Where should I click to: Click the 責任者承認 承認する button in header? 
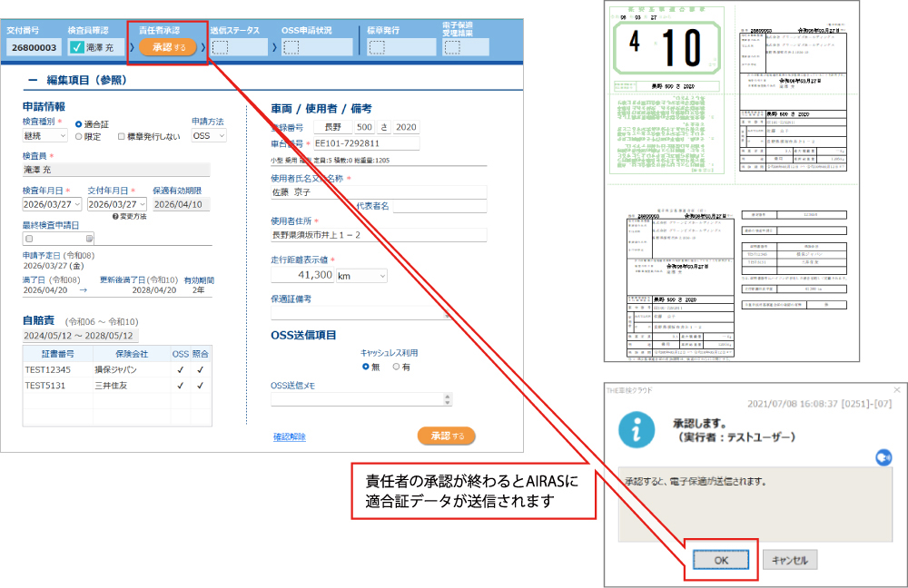167,48
